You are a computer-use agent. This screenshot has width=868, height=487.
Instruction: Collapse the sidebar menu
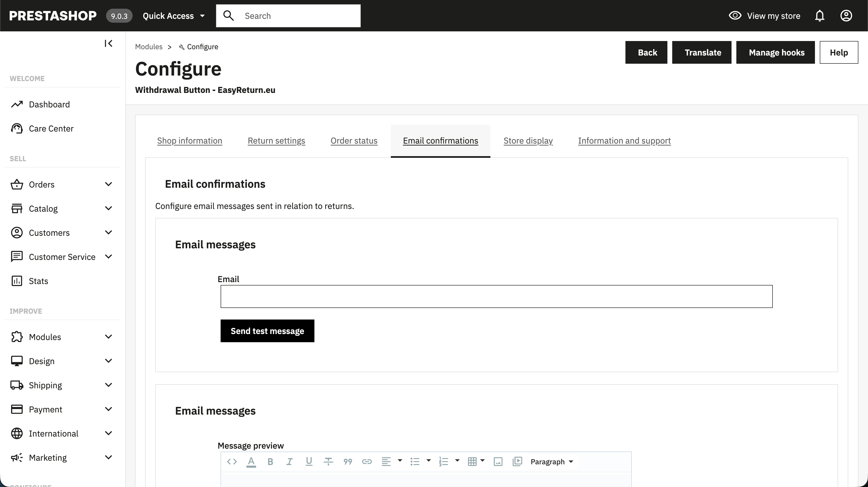pyautogui.click(x=108, y=43)
